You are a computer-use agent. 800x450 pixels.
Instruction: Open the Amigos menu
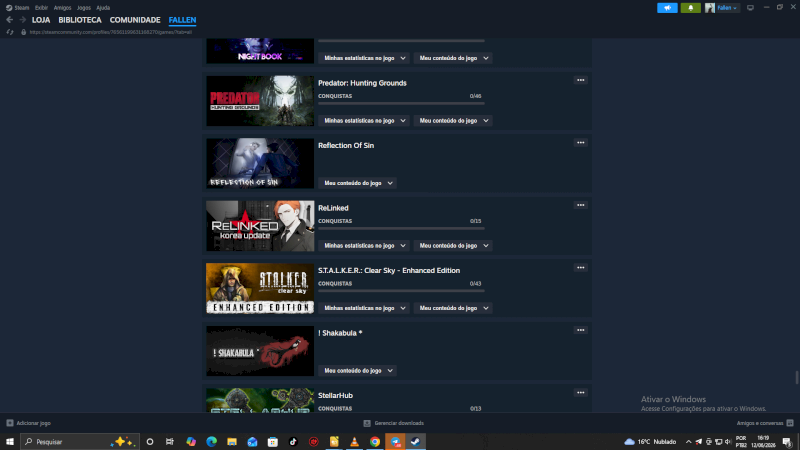pyautogui.click(x=62, y=8)
